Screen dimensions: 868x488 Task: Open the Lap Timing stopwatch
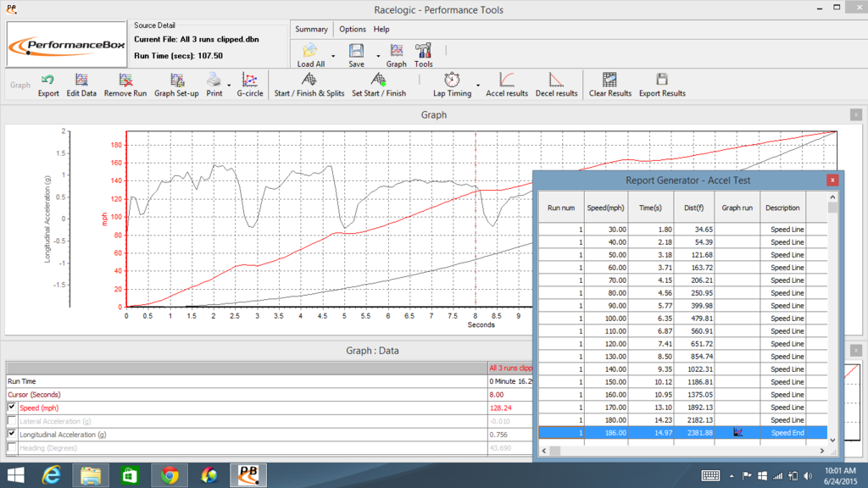tap(452, 80)
